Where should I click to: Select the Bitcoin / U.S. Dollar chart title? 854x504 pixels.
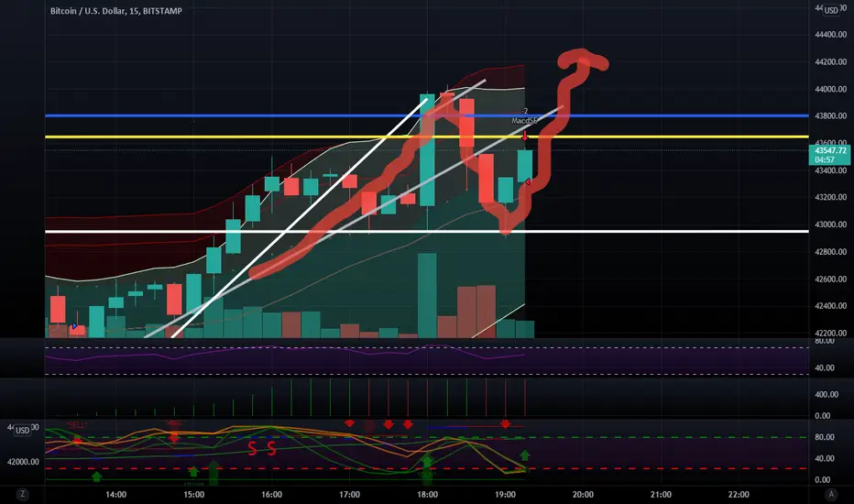pos(116,11)
